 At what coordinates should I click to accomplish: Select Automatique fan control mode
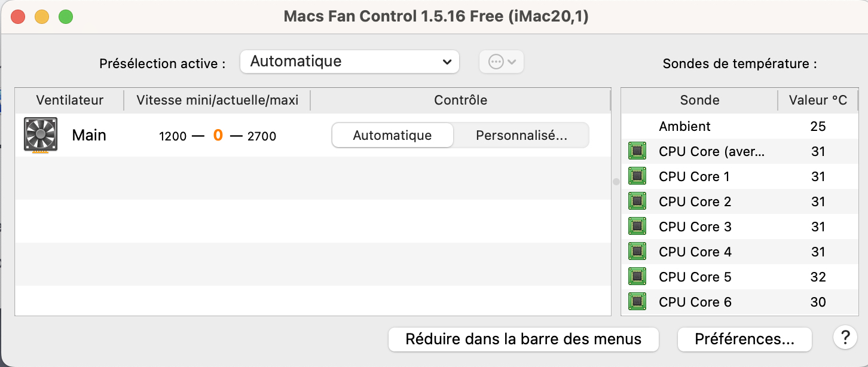coord(392,135)
